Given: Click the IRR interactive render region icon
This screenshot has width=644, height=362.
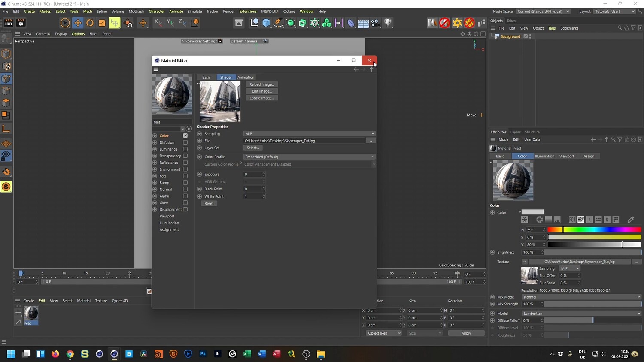Looking at the screenshot, I should [x=8, y=23].
